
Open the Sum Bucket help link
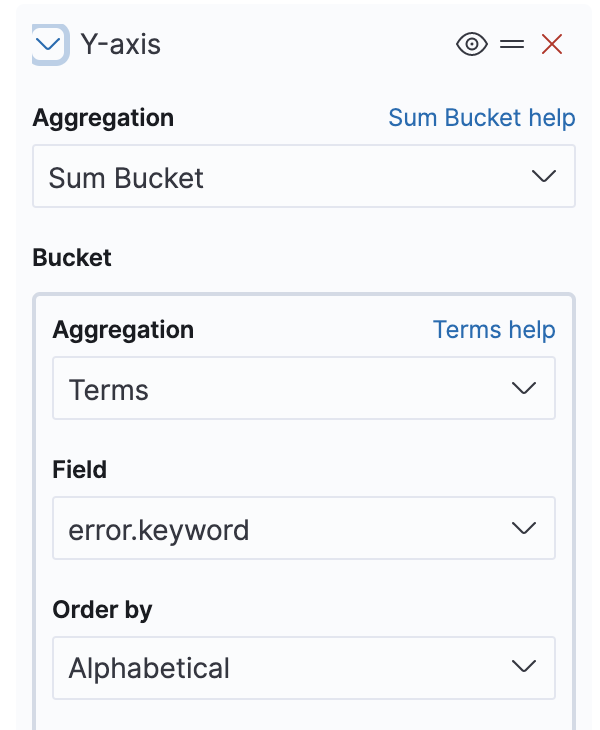coord(482,117)
